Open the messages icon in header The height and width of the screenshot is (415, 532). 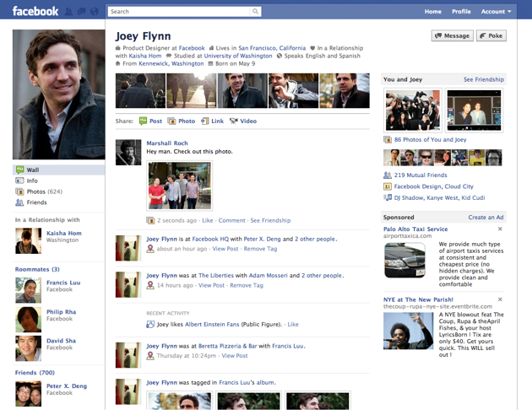coord(81,12)
